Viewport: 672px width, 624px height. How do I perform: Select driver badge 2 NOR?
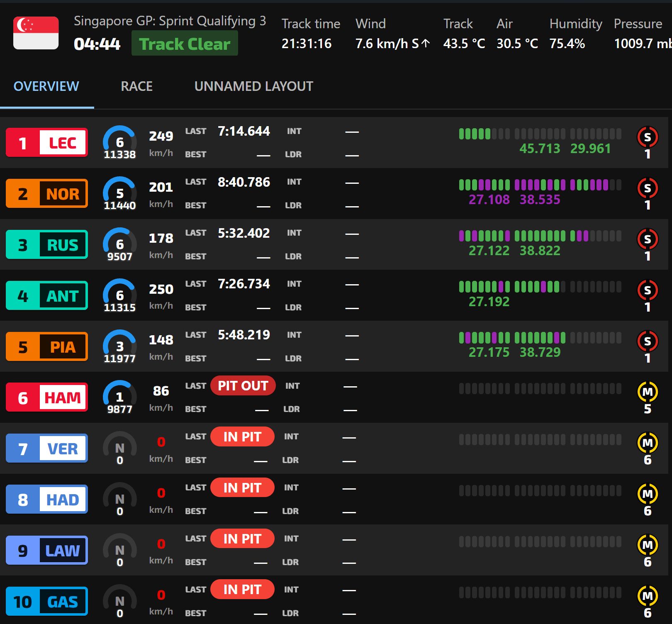click(47, 194)
